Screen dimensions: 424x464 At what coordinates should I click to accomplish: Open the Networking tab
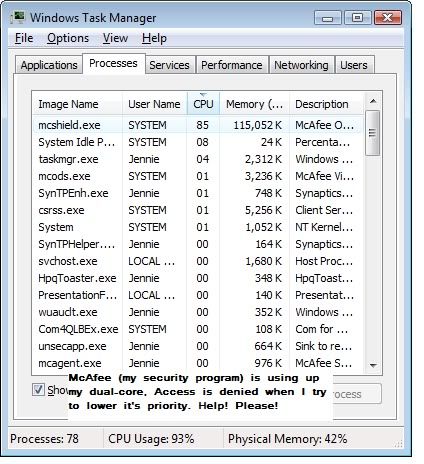pyautogui.click(x=301, y=65)
